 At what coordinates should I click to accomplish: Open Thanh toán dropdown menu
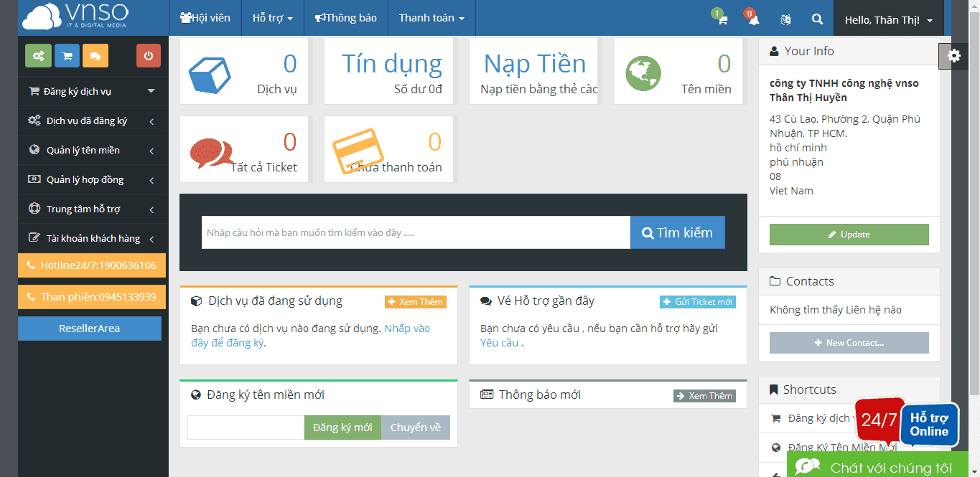click(431, 18)
